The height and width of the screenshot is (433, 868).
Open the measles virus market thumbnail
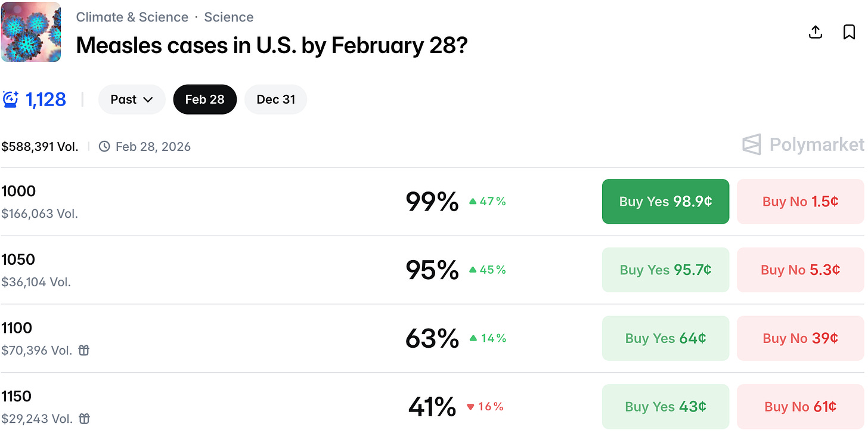(31, 32)
